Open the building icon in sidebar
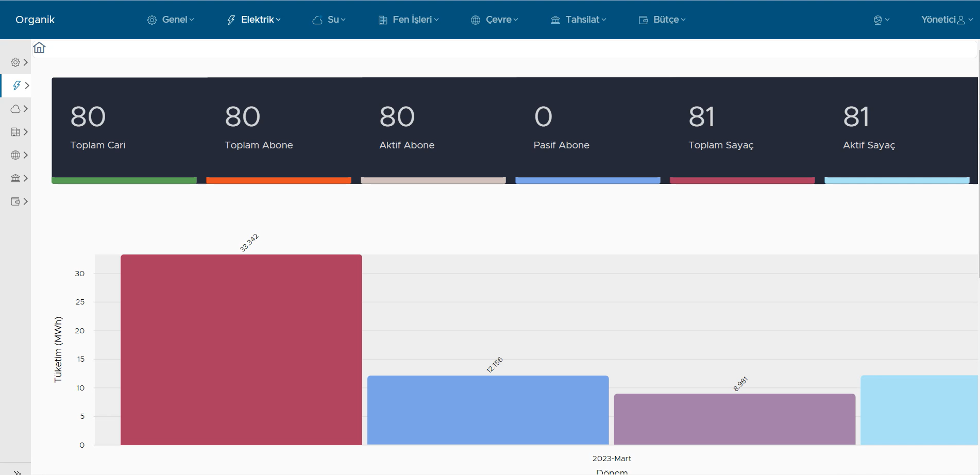980x475 pixels. click(x=16, y=132)
